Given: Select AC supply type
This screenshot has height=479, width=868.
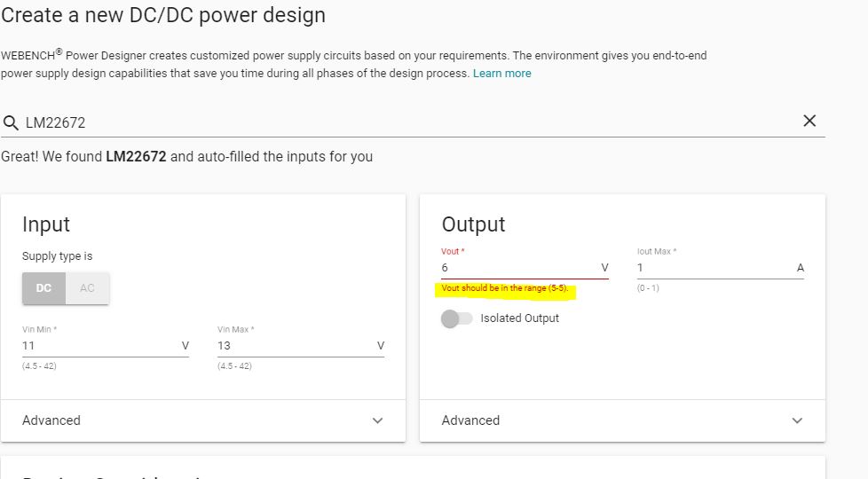Looking at the screenshot, I should [x=87, y=287].
